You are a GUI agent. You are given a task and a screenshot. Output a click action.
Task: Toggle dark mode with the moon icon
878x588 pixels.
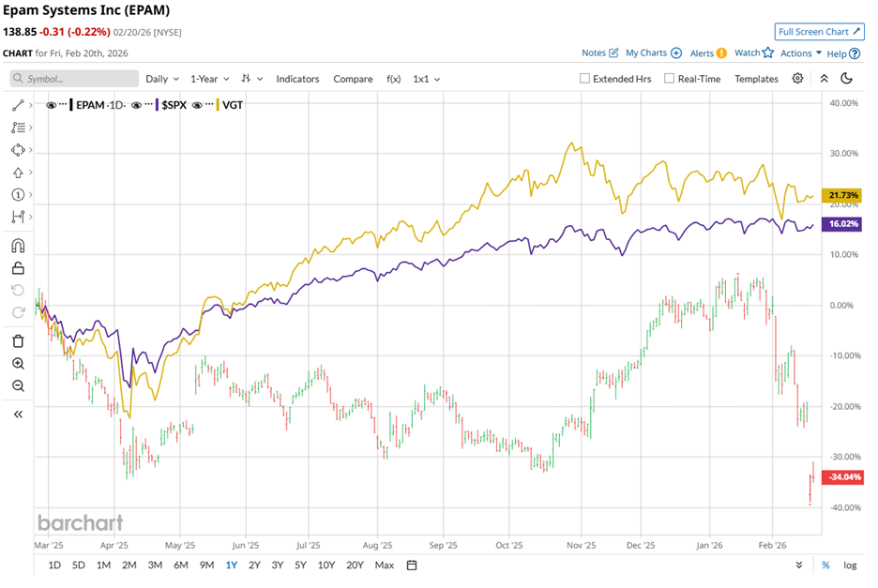847,79
